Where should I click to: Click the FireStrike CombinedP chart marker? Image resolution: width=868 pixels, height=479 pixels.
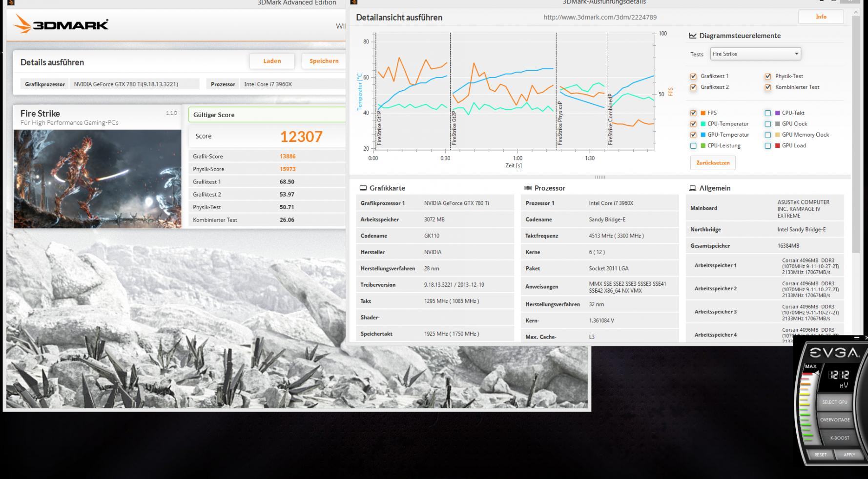(610, 120)
